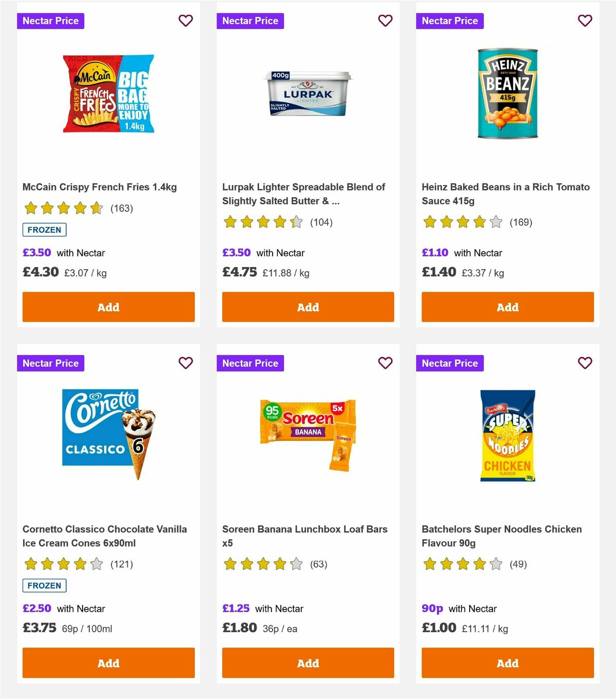
Task: Toggle favourite for McCain Crispy French Fries
Action: point(185,21)
